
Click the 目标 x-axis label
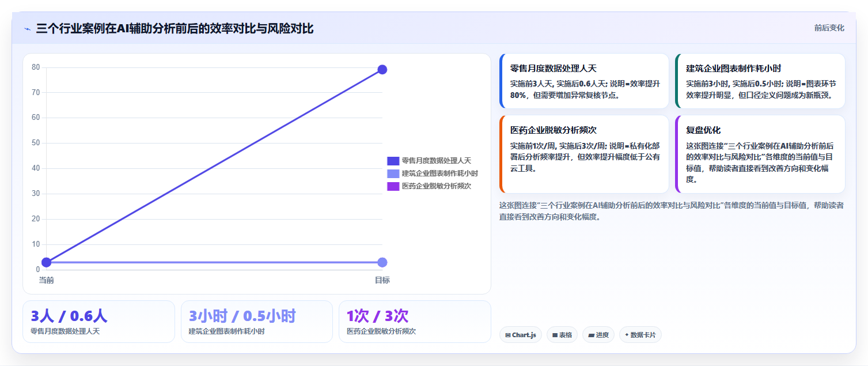382,280
